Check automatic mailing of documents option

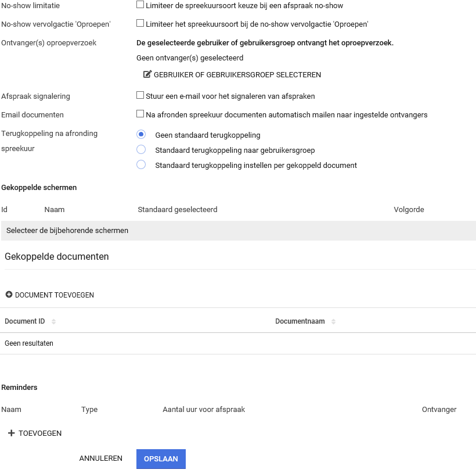point(140,114)
